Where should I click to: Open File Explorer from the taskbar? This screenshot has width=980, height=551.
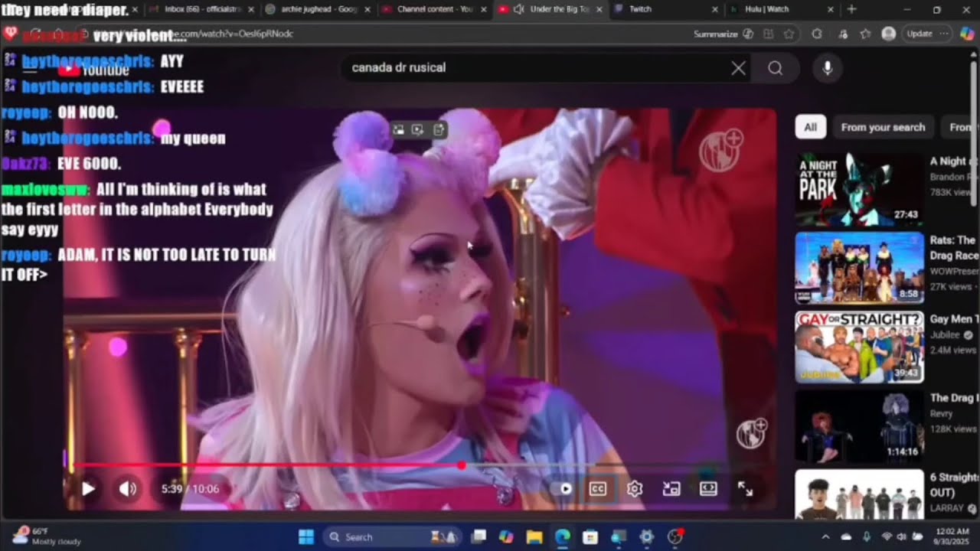[x=534, y=536]
